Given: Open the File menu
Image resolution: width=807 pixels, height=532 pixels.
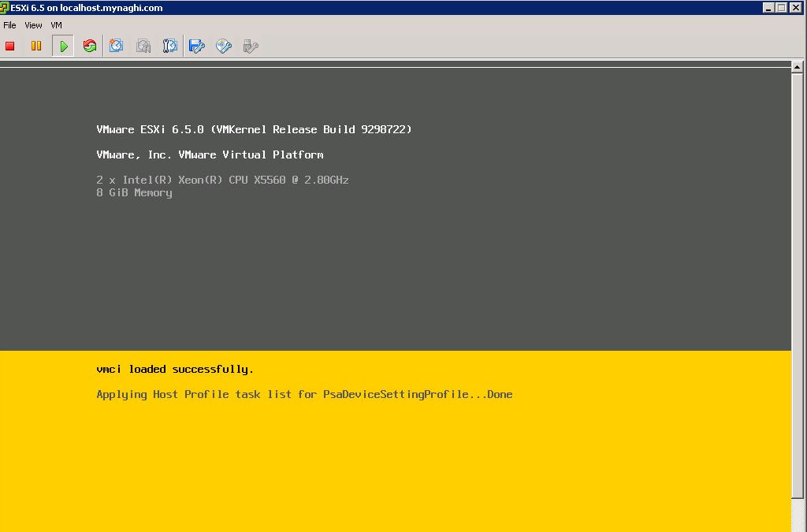Looking at the screenshot, I should pos(9,25).
